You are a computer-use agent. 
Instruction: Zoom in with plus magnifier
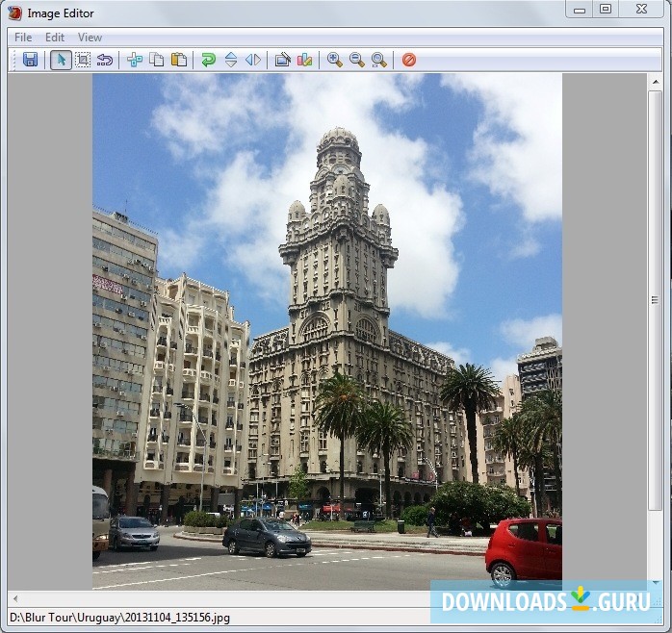coord(334,60)
